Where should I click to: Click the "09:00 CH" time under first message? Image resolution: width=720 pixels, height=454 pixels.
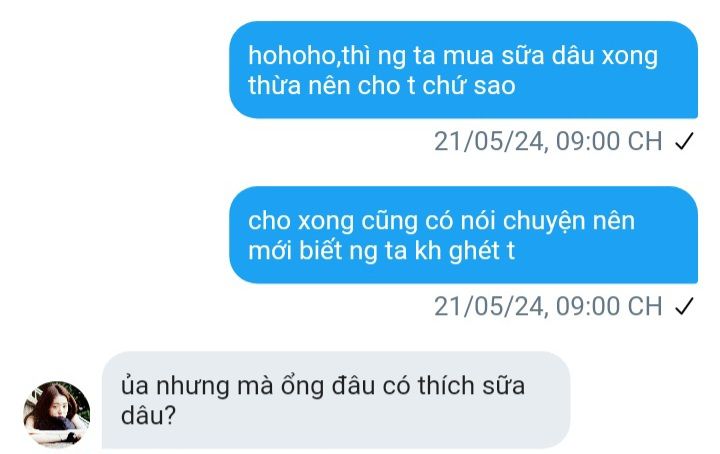click(x=609, y=141)
